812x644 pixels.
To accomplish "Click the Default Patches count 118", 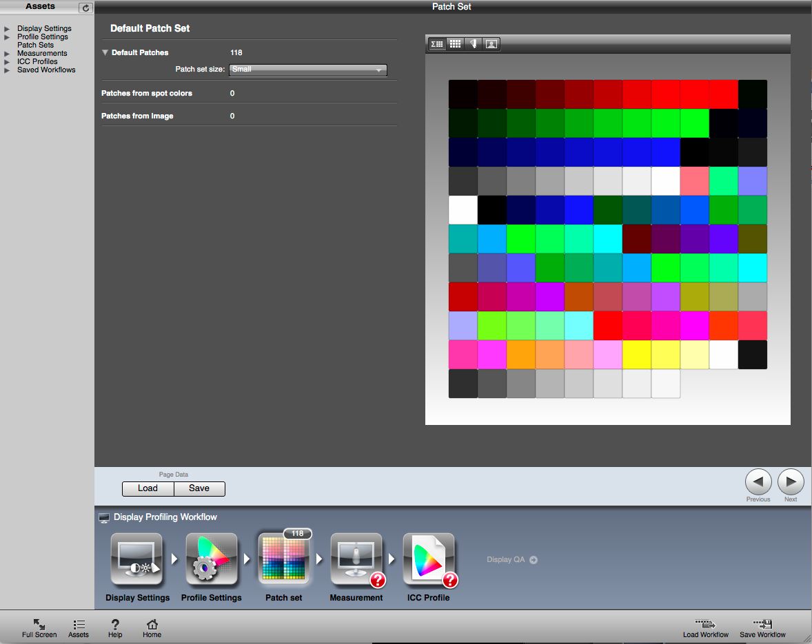I will coord(236,53).
